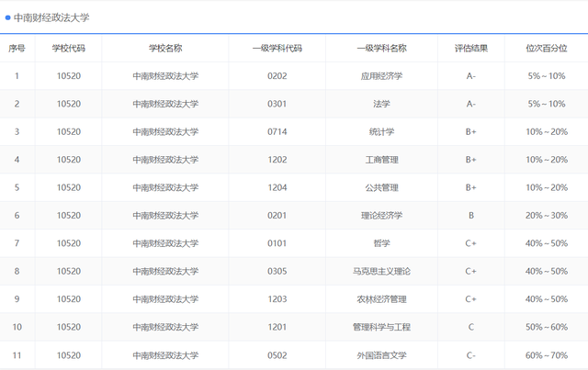The image size is (588, 370).
Task: Click school code 10520 in row 3
Action: click(x=69, y=131)
